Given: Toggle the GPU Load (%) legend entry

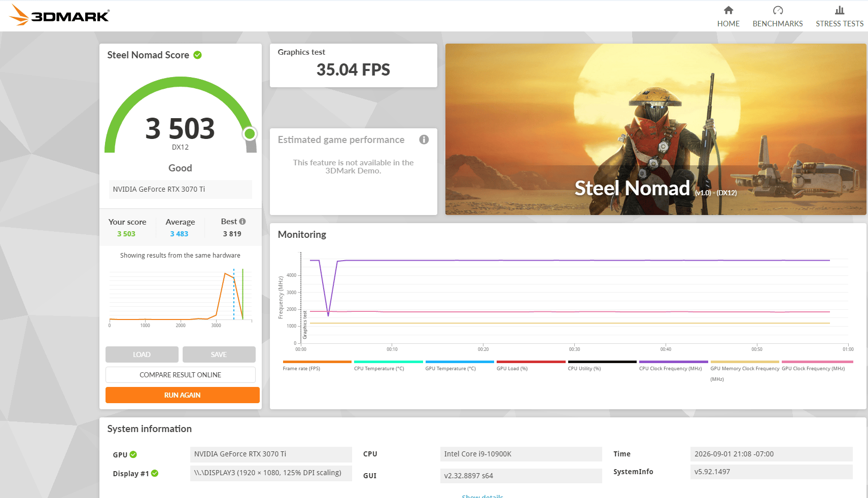Looking at the screenshot, I should [x=531, y=366].
